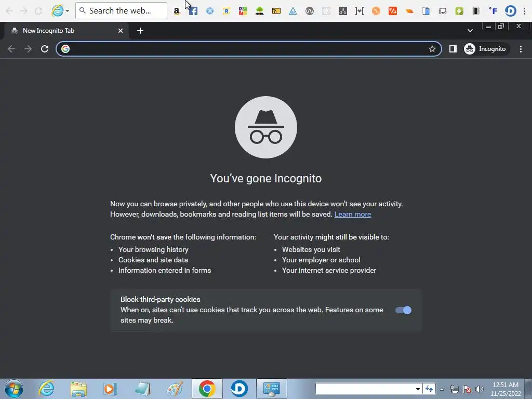532x399 pixels.
Task: Close the New Incognito Tab
Action: click(x=121, y=31)
